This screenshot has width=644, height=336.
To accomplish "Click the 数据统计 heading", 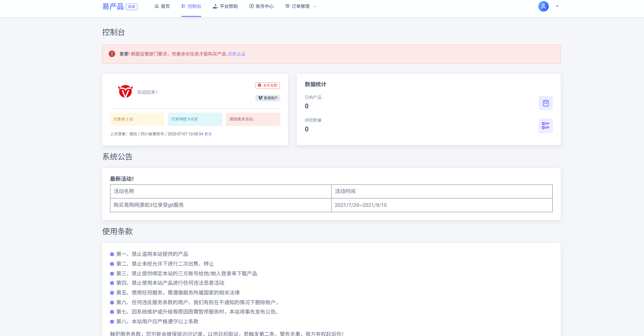I will [316, 84].
